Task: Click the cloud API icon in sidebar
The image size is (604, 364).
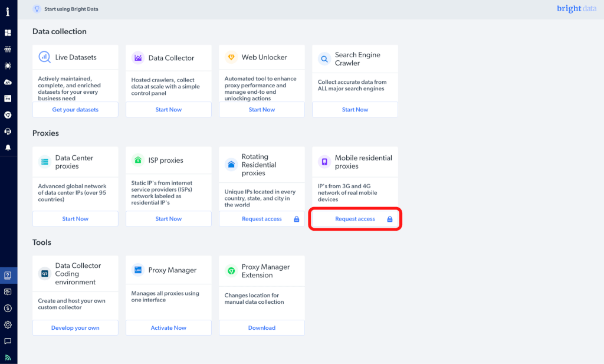Action: pyautogui.click(x=8, y=82)
